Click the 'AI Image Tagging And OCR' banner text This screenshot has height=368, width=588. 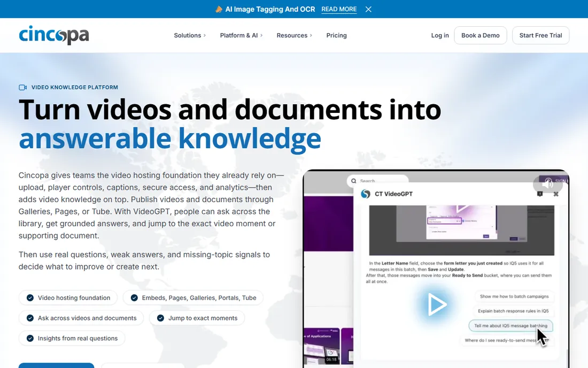coord(270,10)
